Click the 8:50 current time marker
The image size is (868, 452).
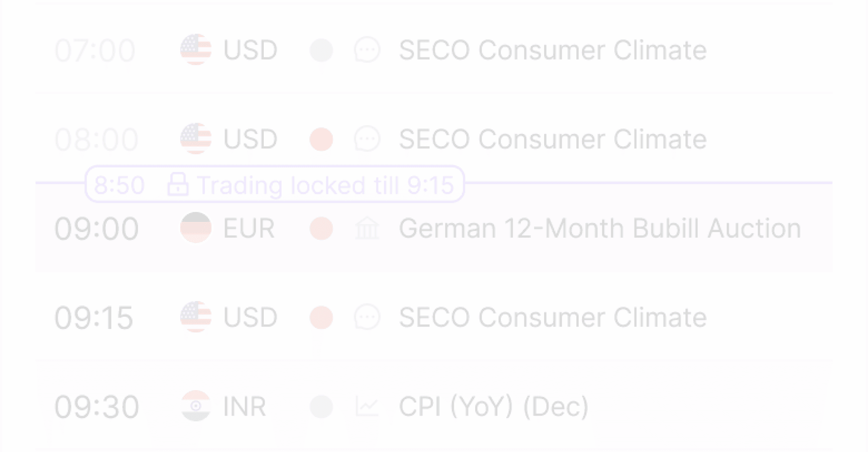[119, 185]
